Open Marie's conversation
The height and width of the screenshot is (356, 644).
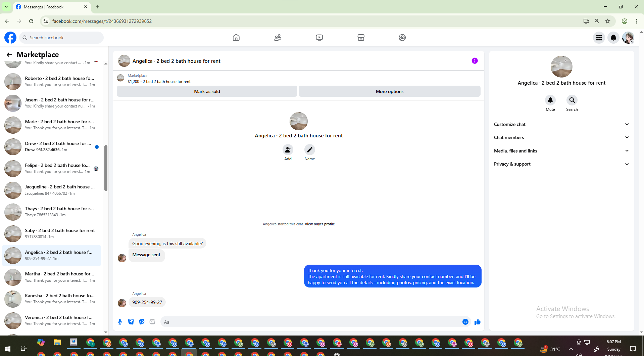click(51, 125)
